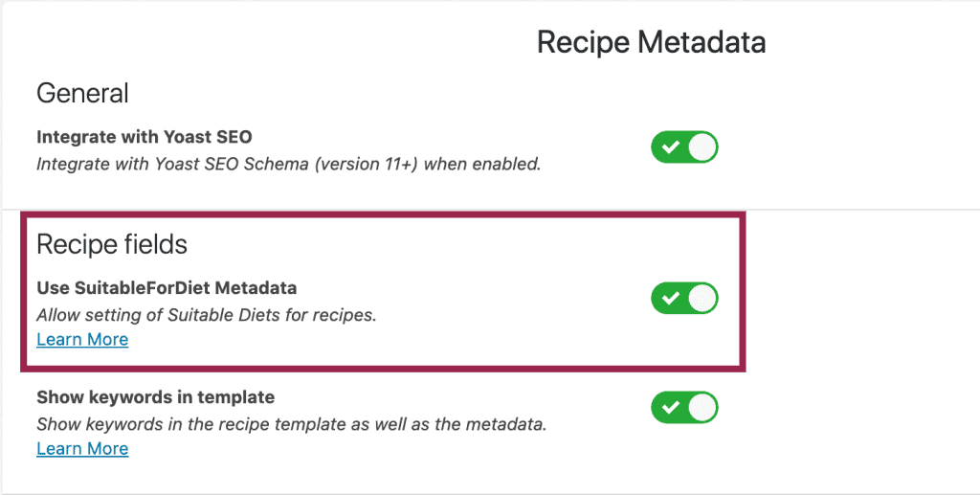
Task: Disable the Integrate with Yoast SEO toggle
Action: 684,147
